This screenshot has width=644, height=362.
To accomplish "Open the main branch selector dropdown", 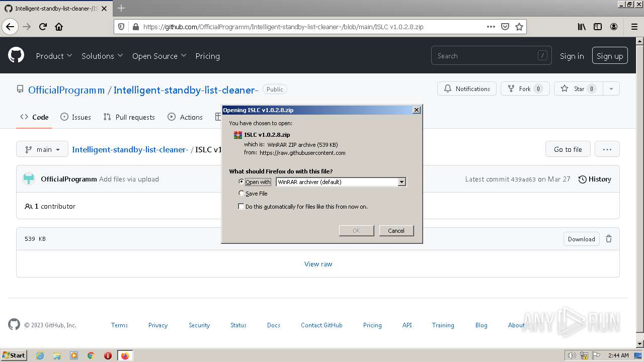I will point(42,149).
